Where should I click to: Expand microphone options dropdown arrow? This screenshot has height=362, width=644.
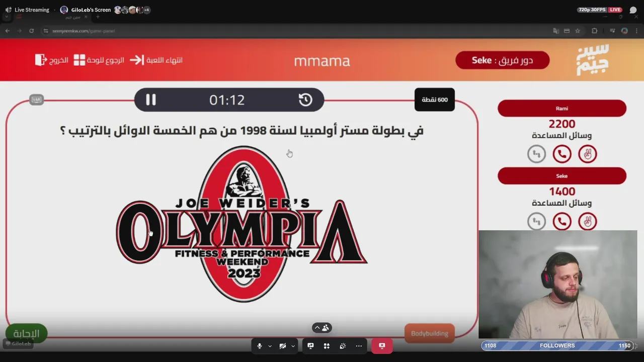270,346
